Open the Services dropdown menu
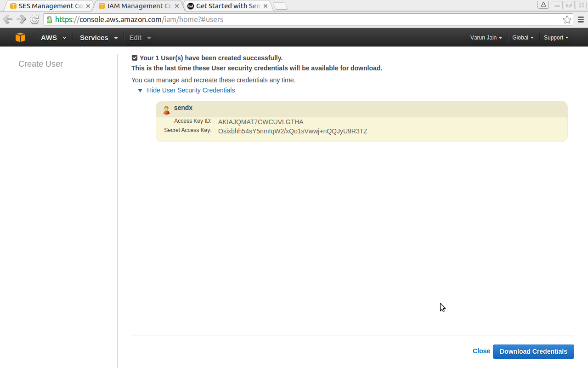The width and height of the screenshot is (588, 368). [99, 38]
